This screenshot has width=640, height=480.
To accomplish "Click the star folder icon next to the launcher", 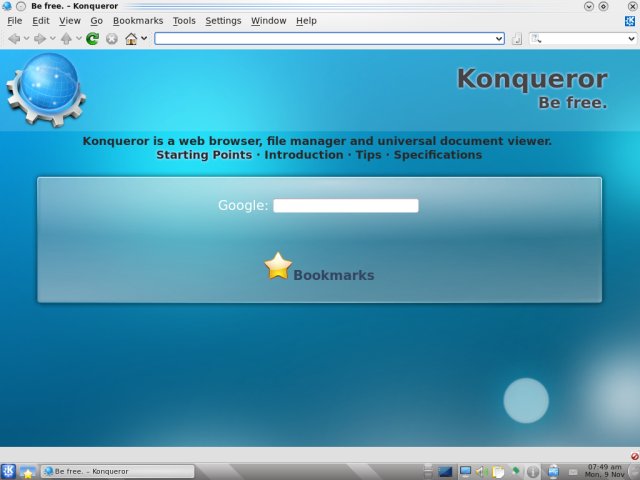I will [x=27, y=472].
